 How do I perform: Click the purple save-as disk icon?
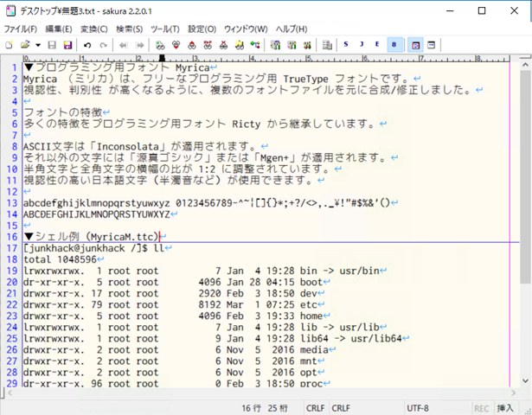[x=67, y=45]
